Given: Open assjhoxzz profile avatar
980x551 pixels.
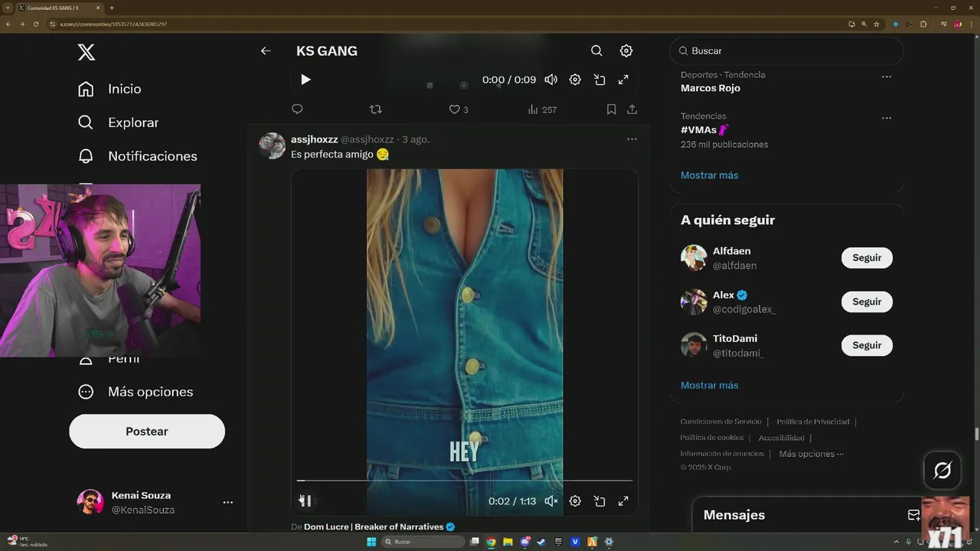Looking at the screenshot, I should (273, 145).
